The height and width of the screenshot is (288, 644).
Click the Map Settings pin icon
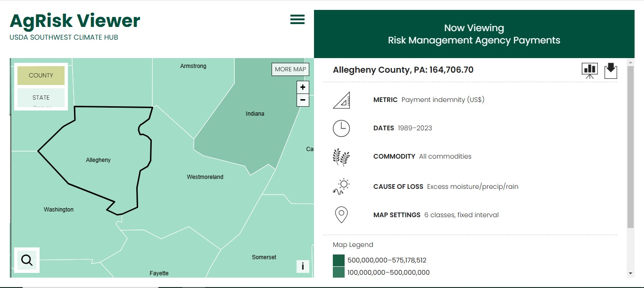341,215
